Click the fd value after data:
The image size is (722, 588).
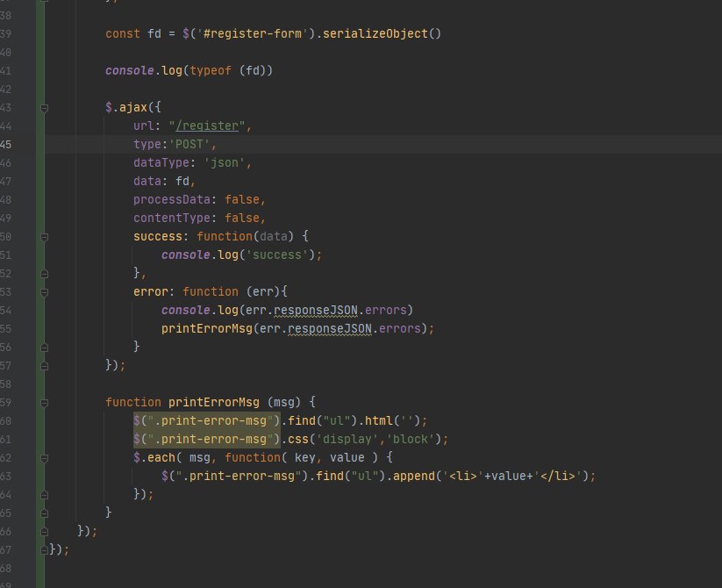click(x=182, y=181)
